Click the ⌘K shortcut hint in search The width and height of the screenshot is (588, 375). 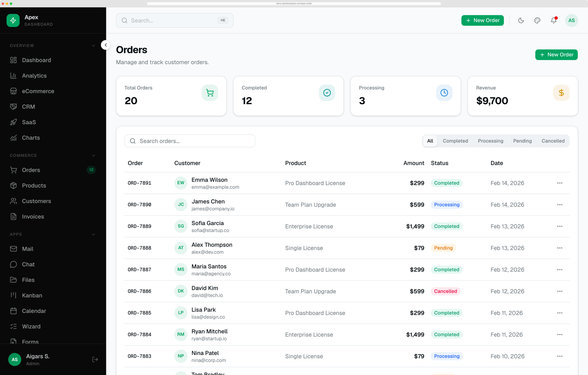click(223, 20)
